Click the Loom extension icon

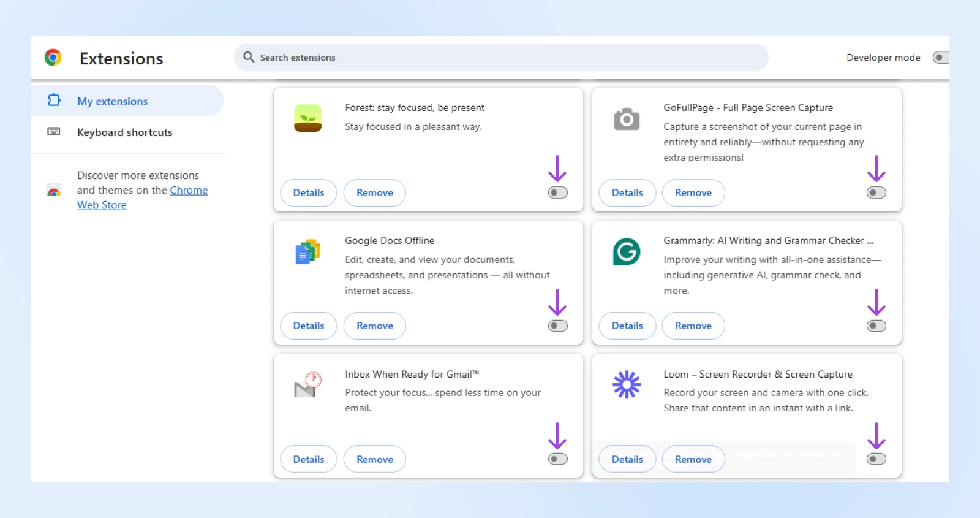pos(627,385)
